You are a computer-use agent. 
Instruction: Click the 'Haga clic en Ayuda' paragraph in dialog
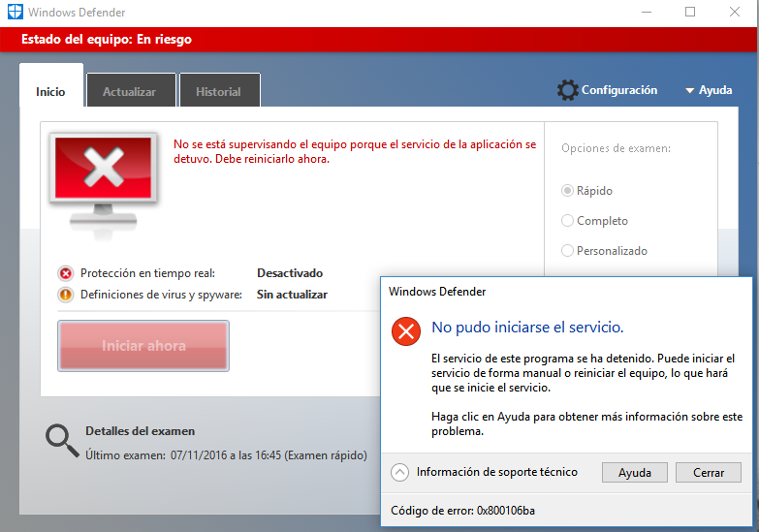click(586, 424)
